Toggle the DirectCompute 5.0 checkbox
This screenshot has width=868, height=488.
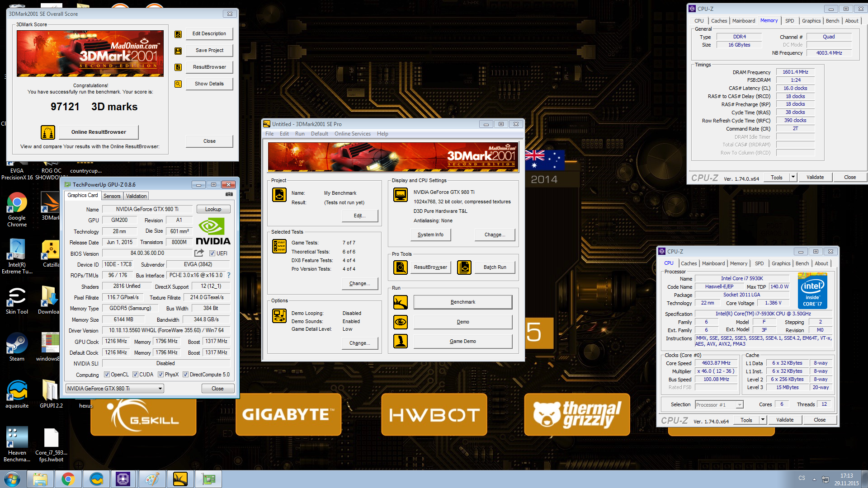point(185,375)
